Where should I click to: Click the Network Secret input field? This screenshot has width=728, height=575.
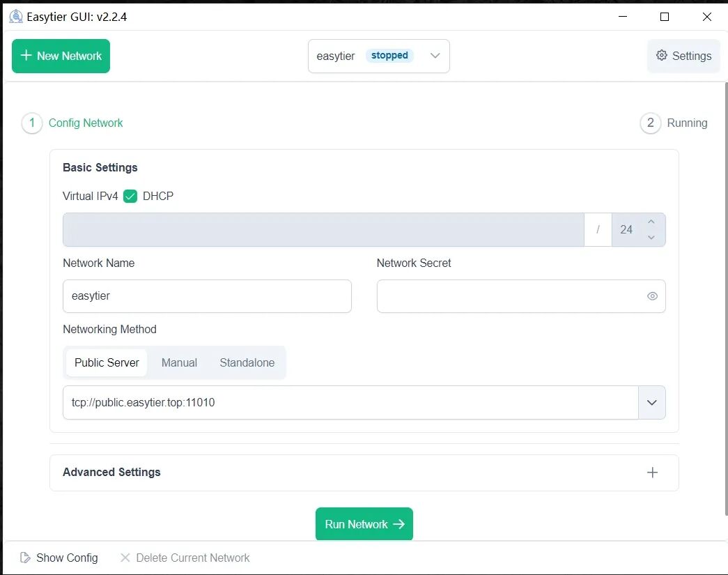point(521,296)
